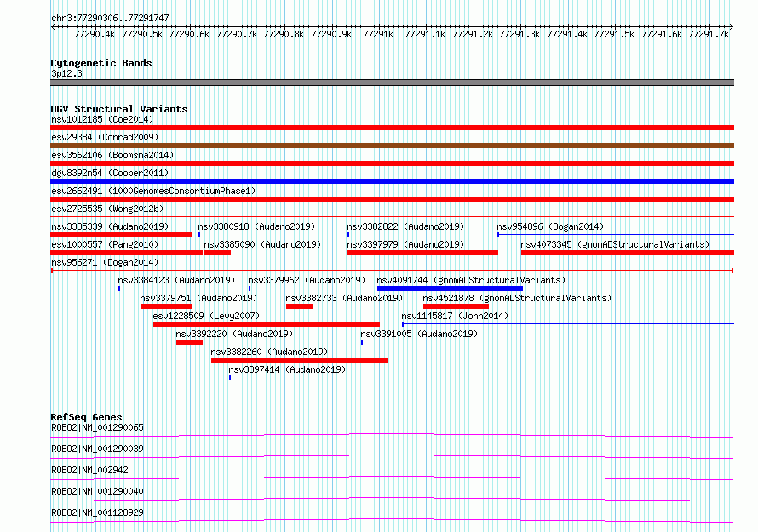Click nsv3391005 (Audano2019) label
The height and width of the screenshot is (532, 758).
[x=419, y=334]
